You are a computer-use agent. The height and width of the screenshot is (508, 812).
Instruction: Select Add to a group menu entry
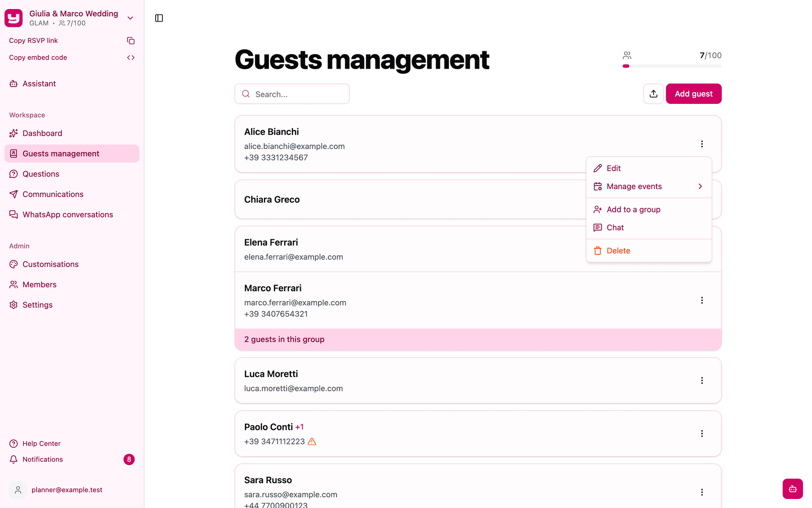pos(649,210)
